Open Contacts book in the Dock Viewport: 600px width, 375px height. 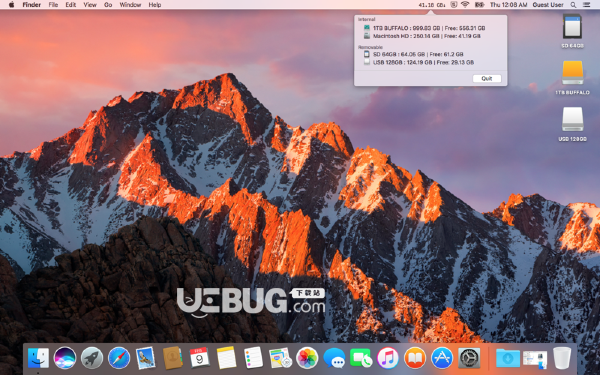pyautogui.click(x=173, y=358)
